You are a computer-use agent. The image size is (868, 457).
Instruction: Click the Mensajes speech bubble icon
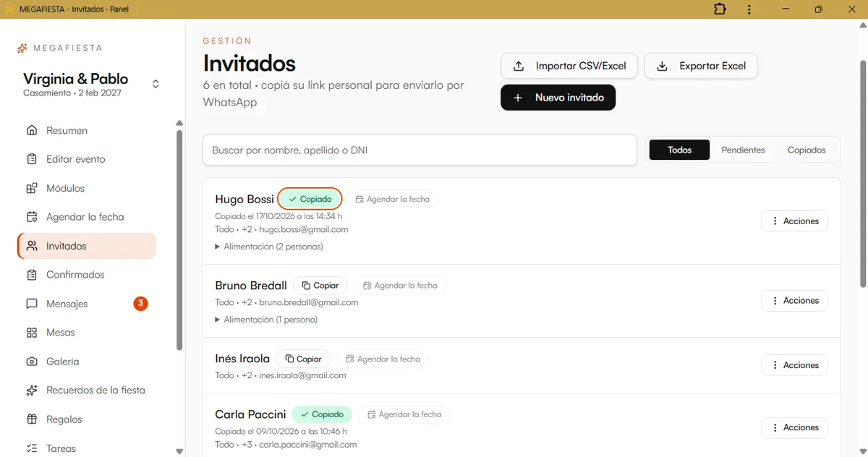click(32, 304)
